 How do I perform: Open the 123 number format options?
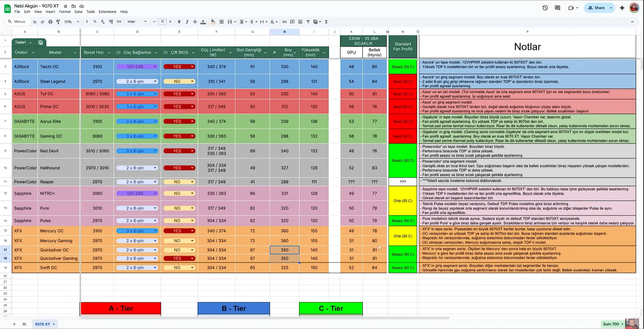pyautogui.click(x=119, y=22)
